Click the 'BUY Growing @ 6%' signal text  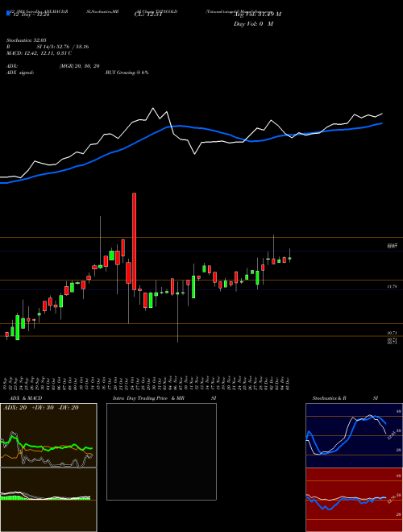click(x=127, y=73)
